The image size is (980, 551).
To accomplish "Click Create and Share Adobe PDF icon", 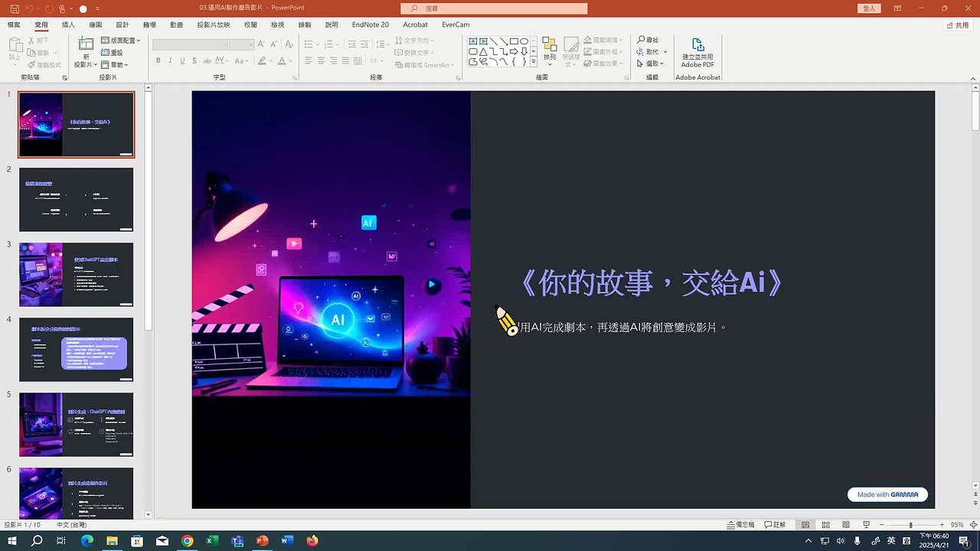I will [697, 46].
